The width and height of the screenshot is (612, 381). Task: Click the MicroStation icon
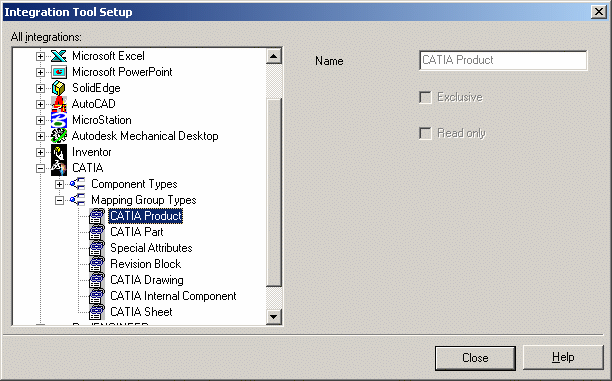[x=59, y=120]
